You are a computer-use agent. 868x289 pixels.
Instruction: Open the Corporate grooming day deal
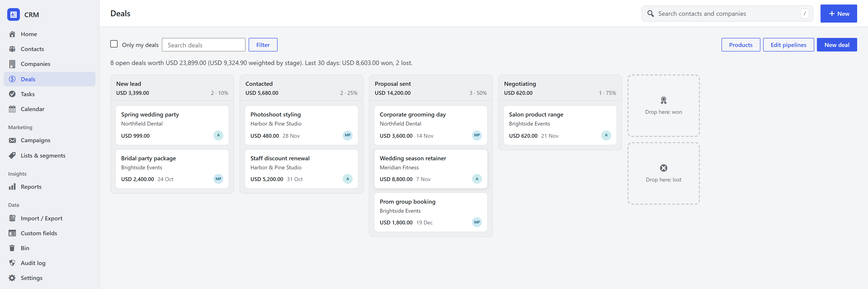(431, 125)
